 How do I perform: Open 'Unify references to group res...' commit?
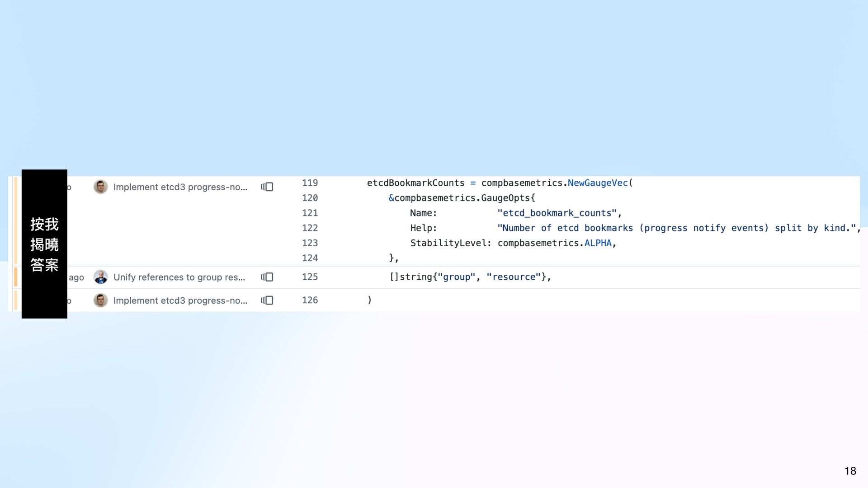click(179, 277)
